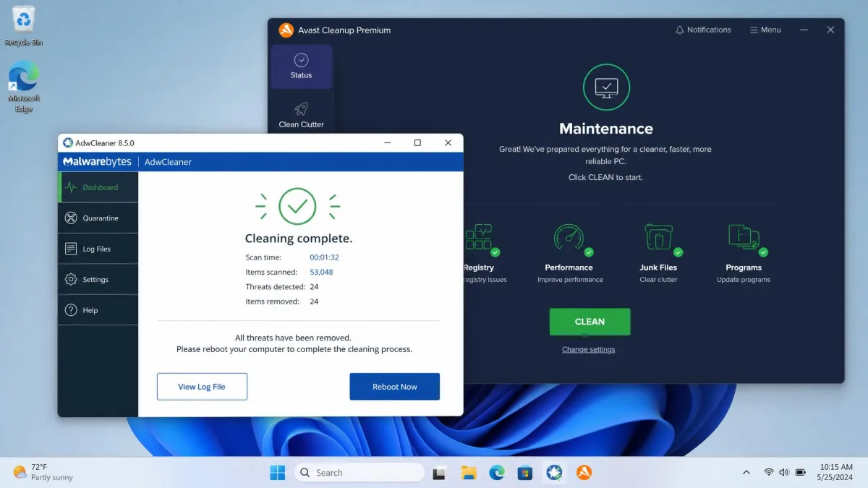The height and width of the screenshot is (488, 868).
Task: Click the Avast Cleanup logo icon
Action: [286, 30]
